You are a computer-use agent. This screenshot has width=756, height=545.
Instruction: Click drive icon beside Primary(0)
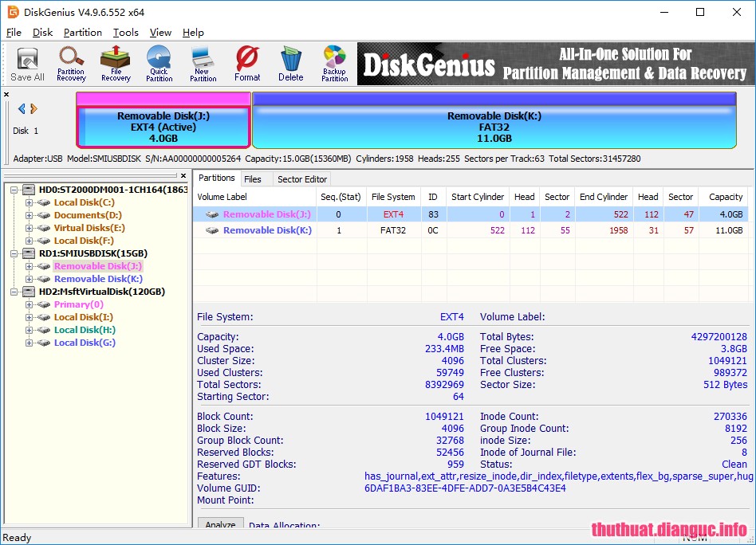44,304
